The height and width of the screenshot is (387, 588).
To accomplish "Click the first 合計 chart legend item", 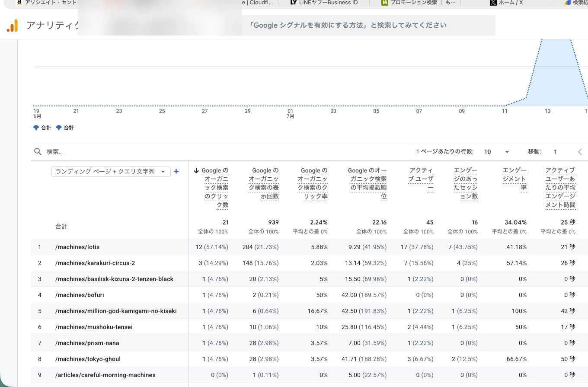I will click(42, 128).
